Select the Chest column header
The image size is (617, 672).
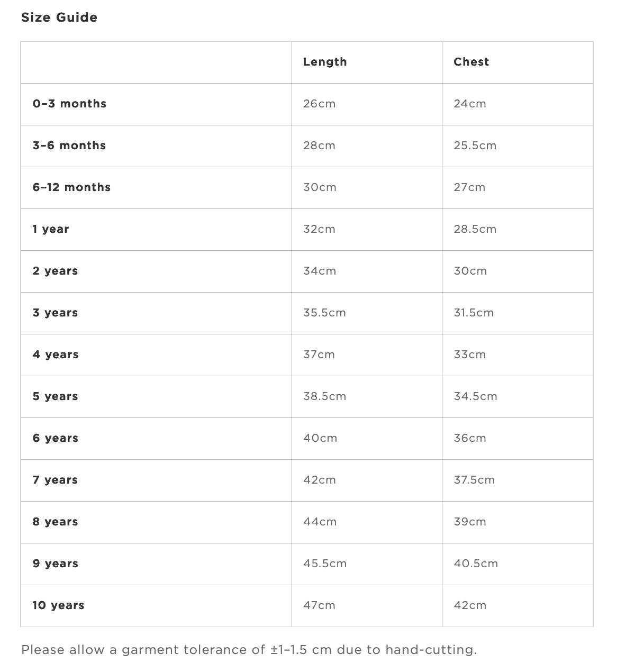tap(471, 62)
